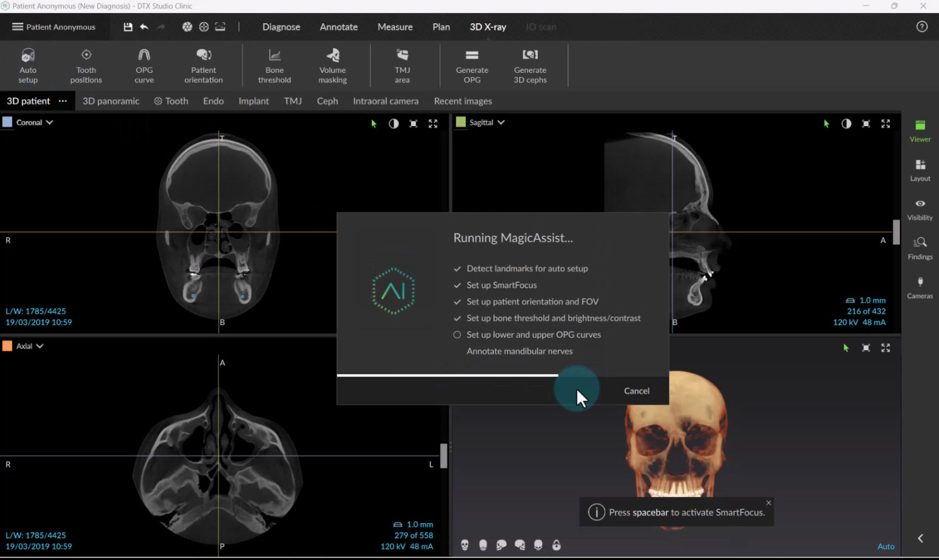Set the 3D view to the bottom skull view
Viewport: 939px width, 560px height.
[x=556, y=545]
